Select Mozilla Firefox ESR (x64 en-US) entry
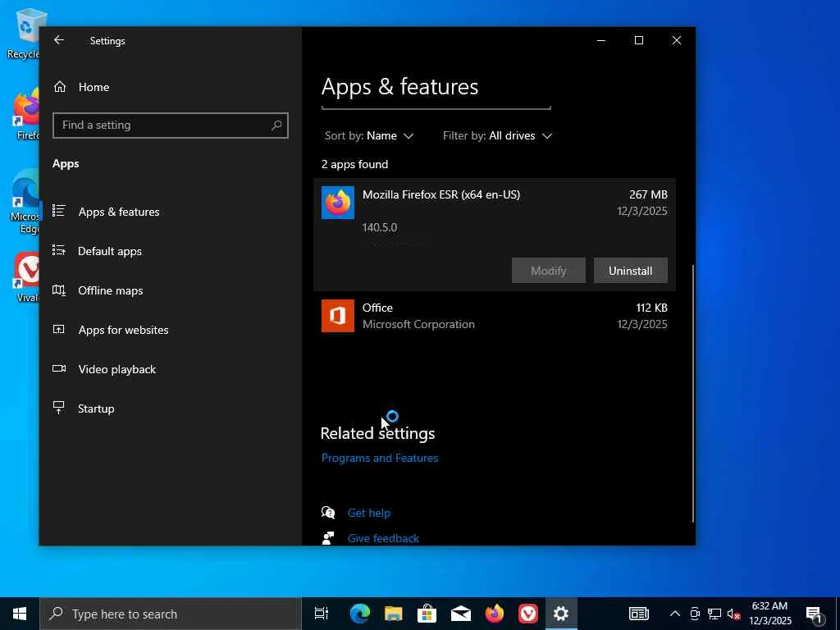This screenshot has width=840, height=630. [x=494, y=235]
